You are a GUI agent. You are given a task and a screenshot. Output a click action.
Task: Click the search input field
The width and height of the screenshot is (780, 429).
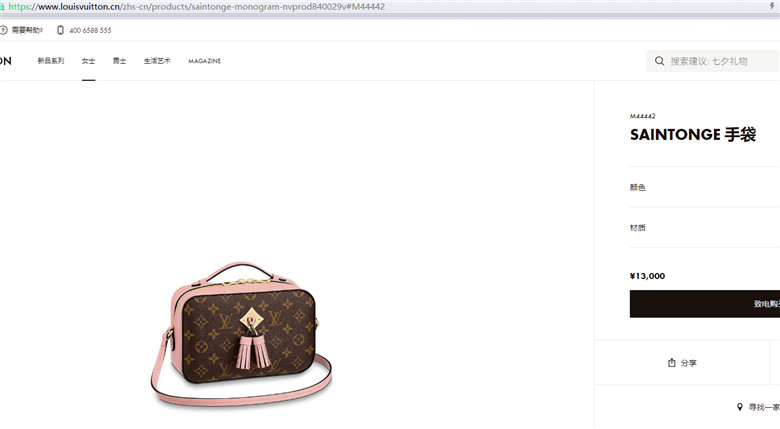coord(713,61)
